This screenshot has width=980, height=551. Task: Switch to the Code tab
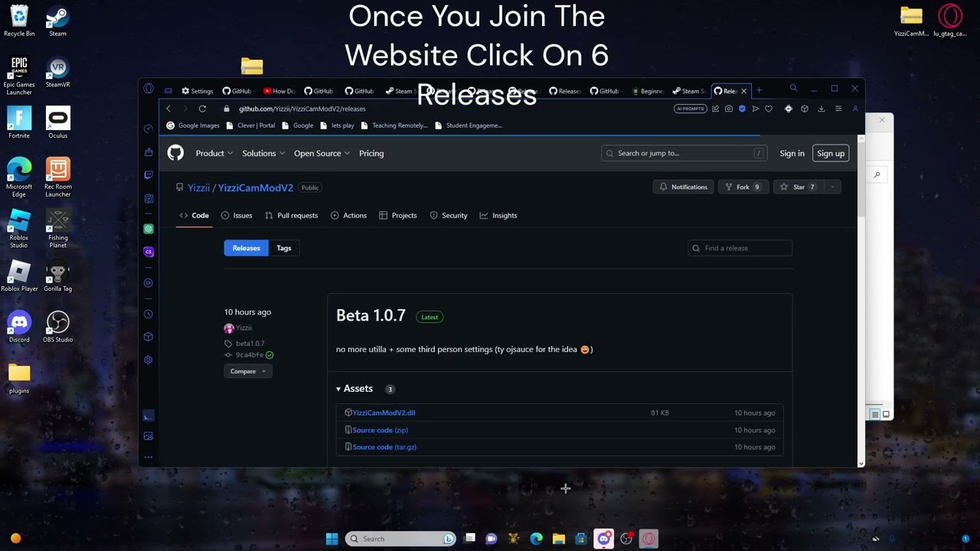194,215
